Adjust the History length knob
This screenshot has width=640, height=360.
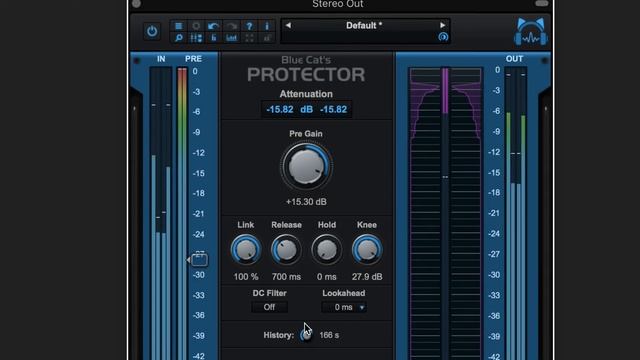[x=306, y=335]
